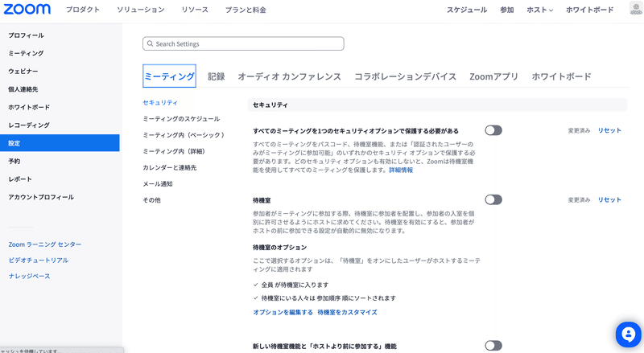Switch to コラボレーションデバイス tab
This screenshot has height=353, width=644.
click(x=406, y=76)
